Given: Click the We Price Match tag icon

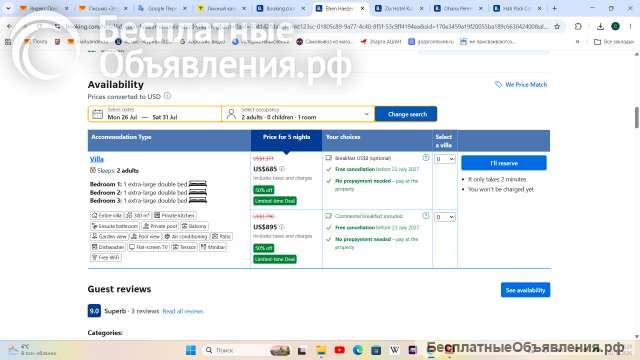Looking at the screenshot, I should (498, 84).
